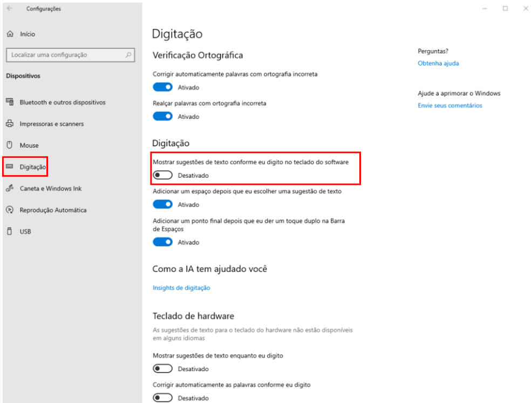Open Início in the sidebar

coord(28,34)
